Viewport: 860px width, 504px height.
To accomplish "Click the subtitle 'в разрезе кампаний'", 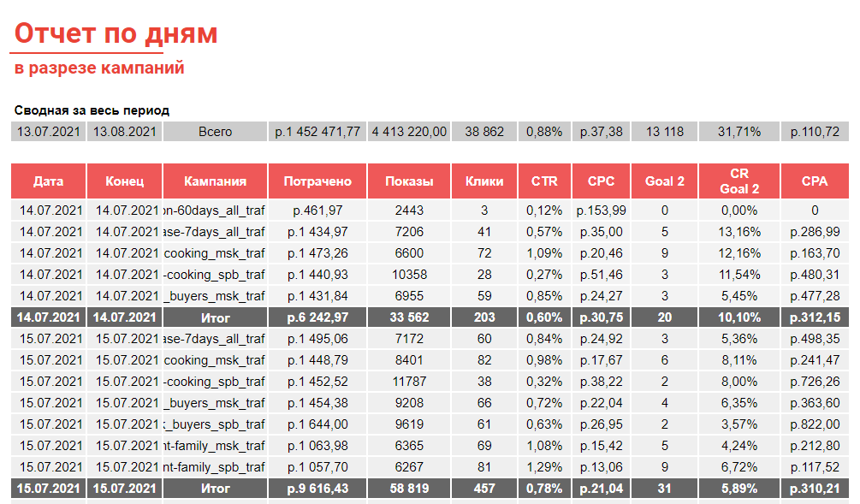I will tap(99, 68).
